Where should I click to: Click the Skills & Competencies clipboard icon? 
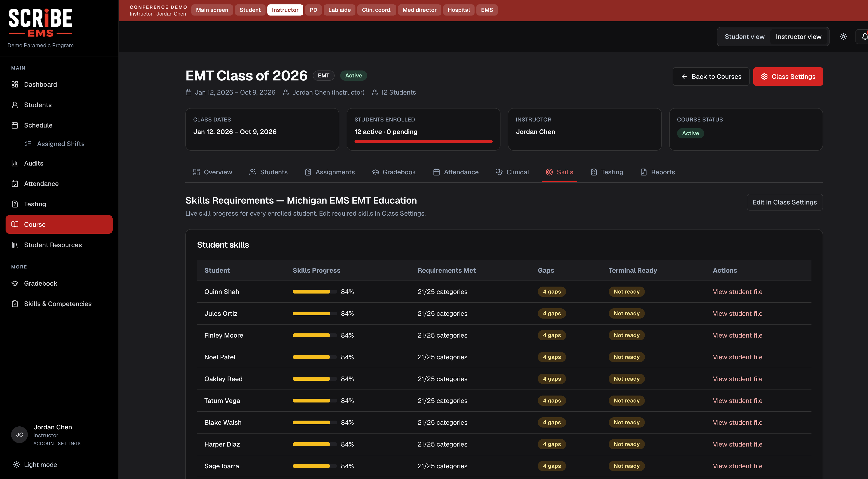tap(15, 304)
